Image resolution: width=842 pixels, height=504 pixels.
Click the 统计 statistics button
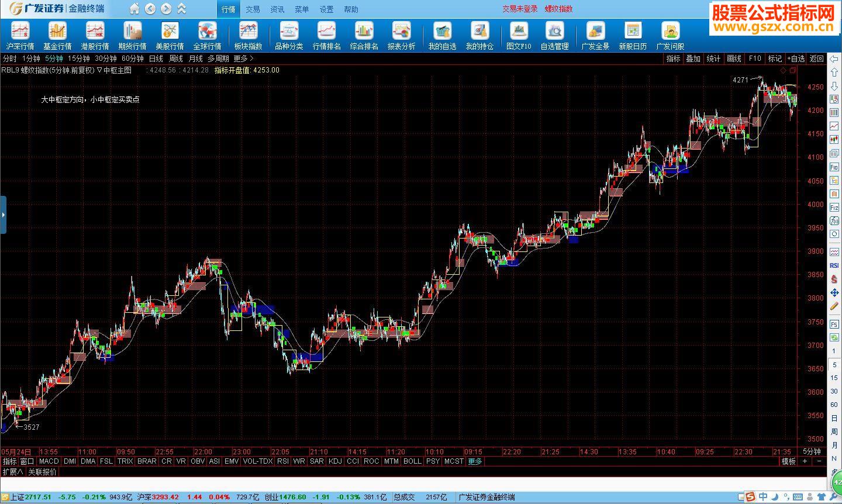click(714, 58)
